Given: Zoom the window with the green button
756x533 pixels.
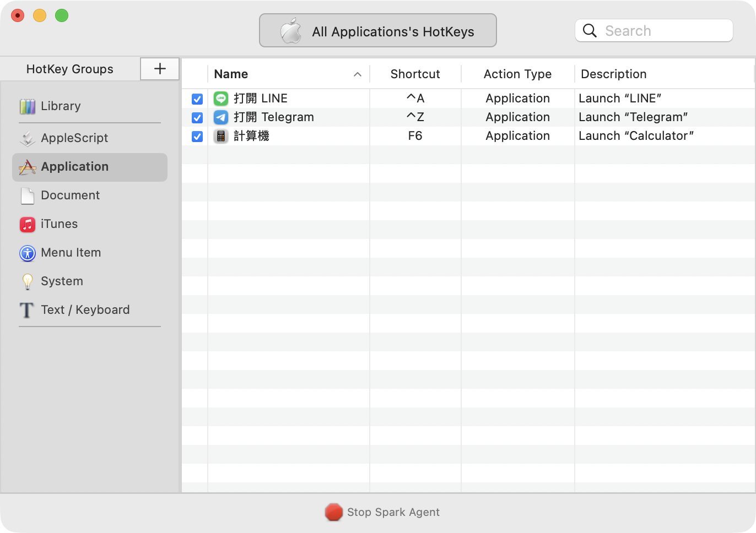Looking at the screenshot, I should click(62, 15).
